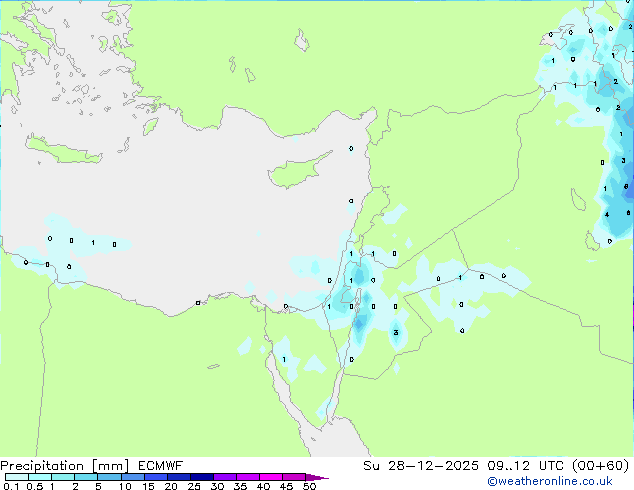Click the legend label '0.1'
This screenshot has width=634, height=490.
(x=10, y=486)
